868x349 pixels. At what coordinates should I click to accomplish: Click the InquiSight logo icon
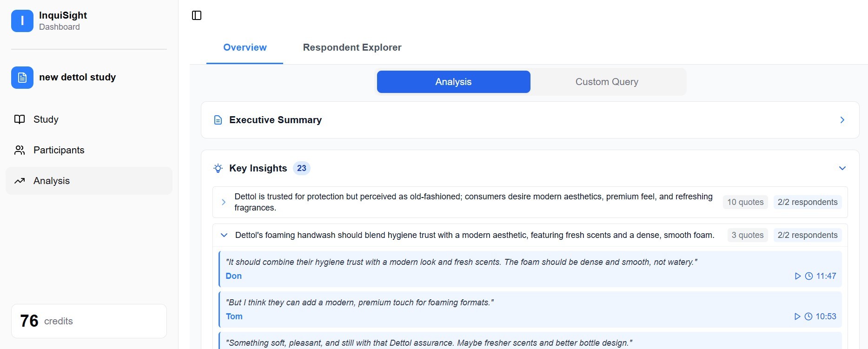[22, 21]
